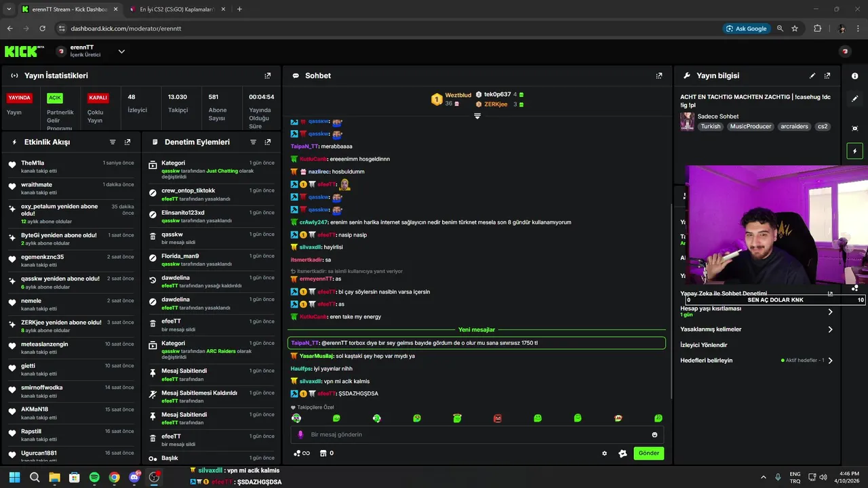
Task: Show hidden system tray icons
Action: pyautogui.click(x=764, y=477)
